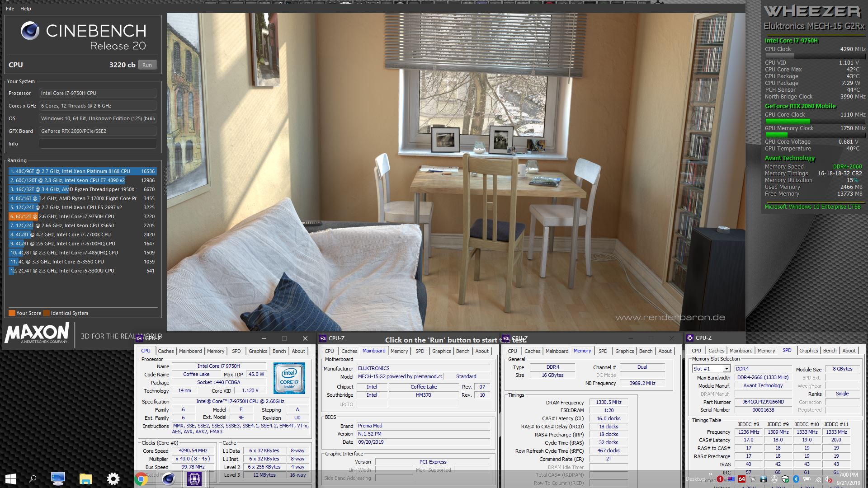Select ranking row Intel Core i5-5300U CPU
The image size is (868, 488).
coord(82,271)
